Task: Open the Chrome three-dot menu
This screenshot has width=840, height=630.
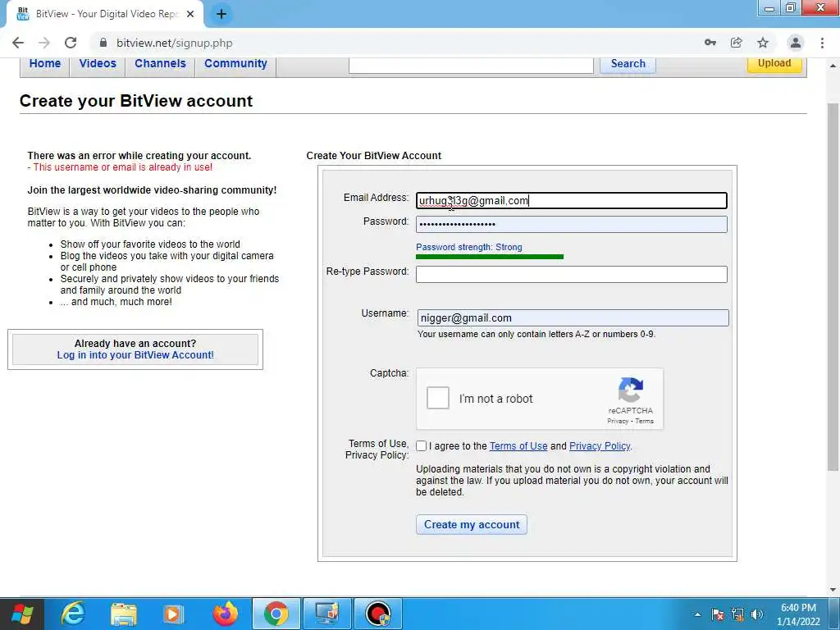Action: 822,43
